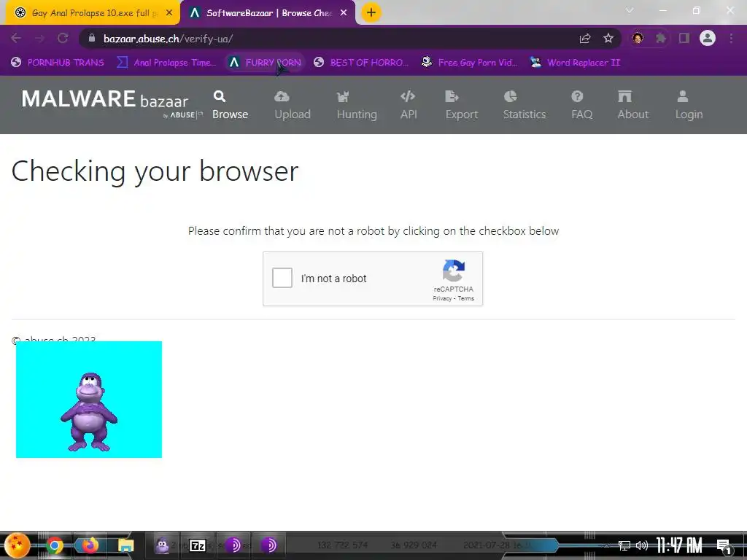
Task: Launch Firefox from the taskbar
Action: click(x=90, y=545)
